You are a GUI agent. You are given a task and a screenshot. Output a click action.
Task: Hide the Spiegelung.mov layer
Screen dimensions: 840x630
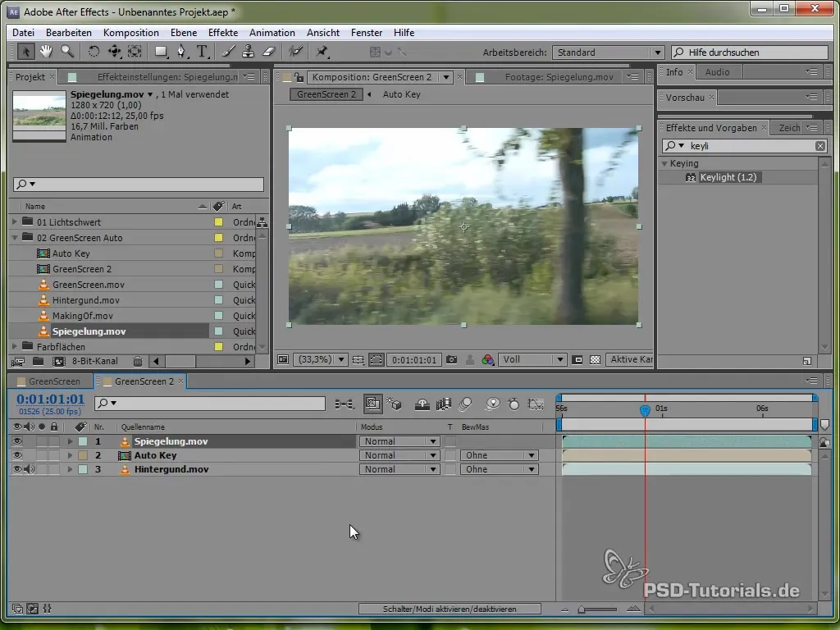click(x=17, y=441)
